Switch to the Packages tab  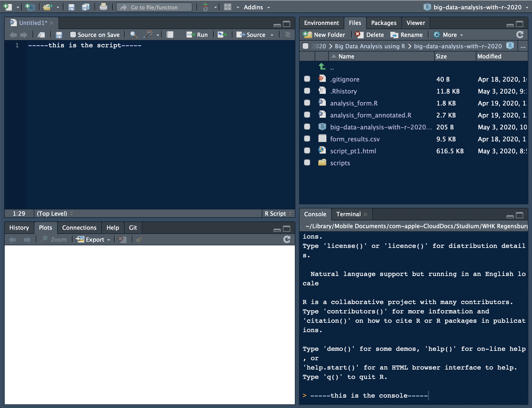click(x=384, y=23)
